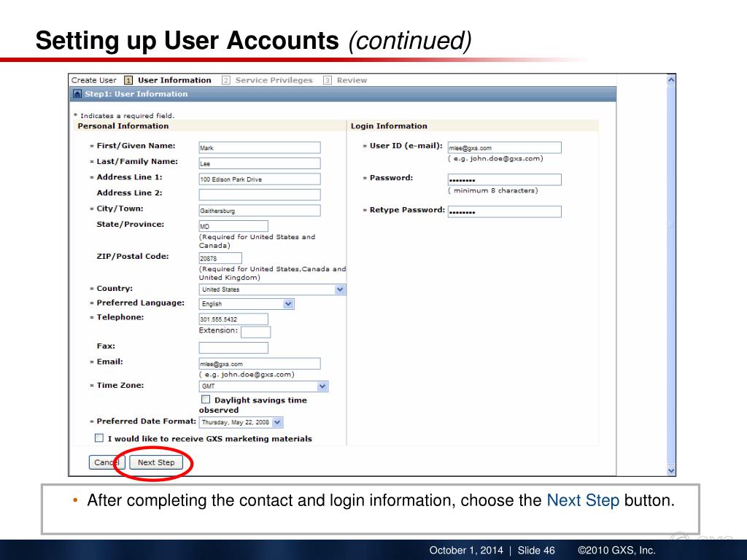747x560 pixels.
Task: Focus the Extension field
Action: coord(256,332)
